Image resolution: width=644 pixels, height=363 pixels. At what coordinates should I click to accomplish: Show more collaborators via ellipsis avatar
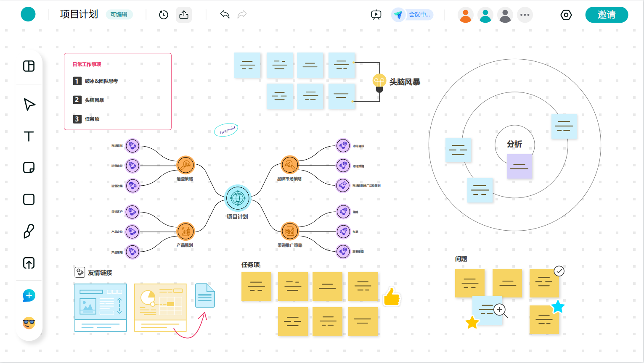pyautogui.click(x=525, y=15)
